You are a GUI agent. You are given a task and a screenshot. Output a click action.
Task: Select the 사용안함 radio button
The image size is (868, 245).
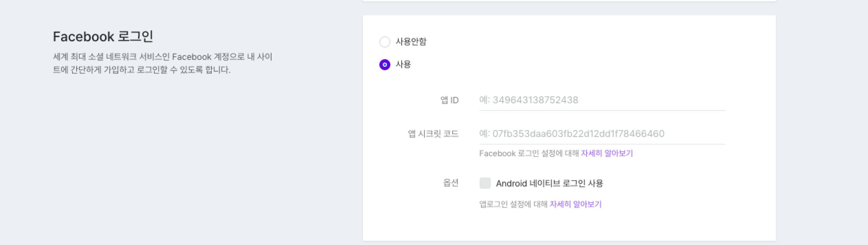(385, 42)
